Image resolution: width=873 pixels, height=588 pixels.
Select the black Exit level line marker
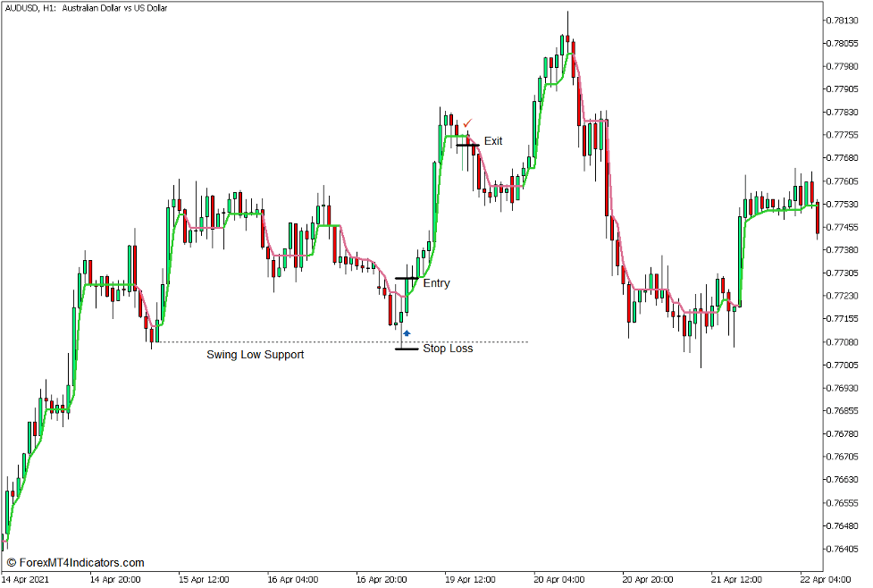point(467,145)
